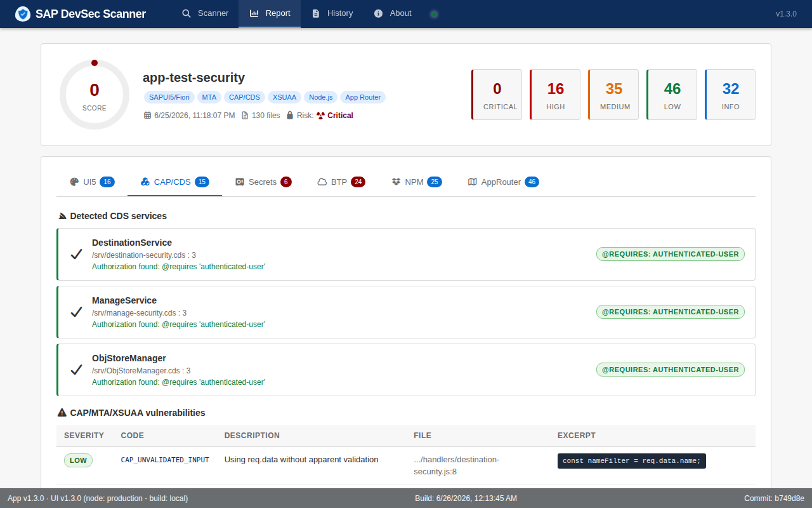812x508 pixels.
Task: Click the CAP_UNVALIDATED_INPUT code cell
Action: click(165, 460)
